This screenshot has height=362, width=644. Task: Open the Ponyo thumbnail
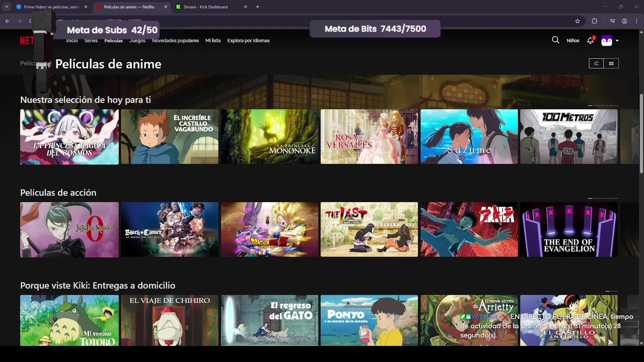click(x=369, y=320)
